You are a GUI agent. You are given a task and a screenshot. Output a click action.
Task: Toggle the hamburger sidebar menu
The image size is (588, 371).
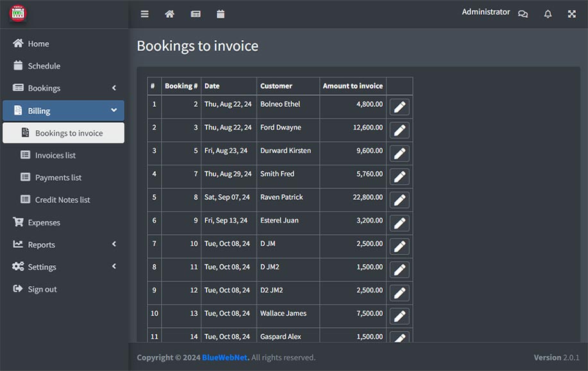coord(145,14)
